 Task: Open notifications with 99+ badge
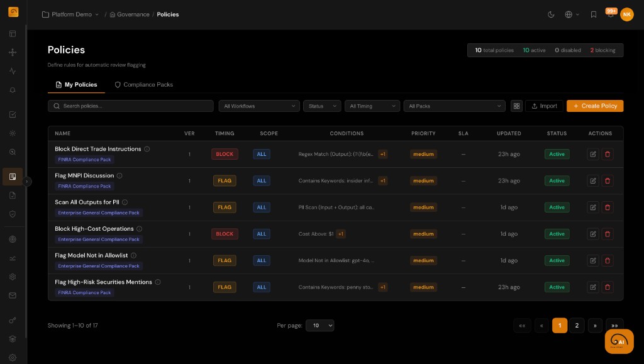pyautogui.click(x=610, y=14)
